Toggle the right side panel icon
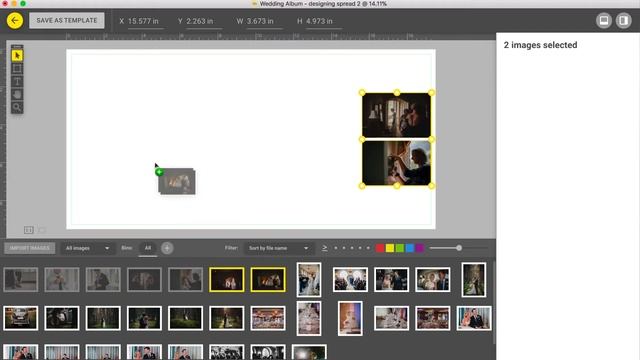 623,20
